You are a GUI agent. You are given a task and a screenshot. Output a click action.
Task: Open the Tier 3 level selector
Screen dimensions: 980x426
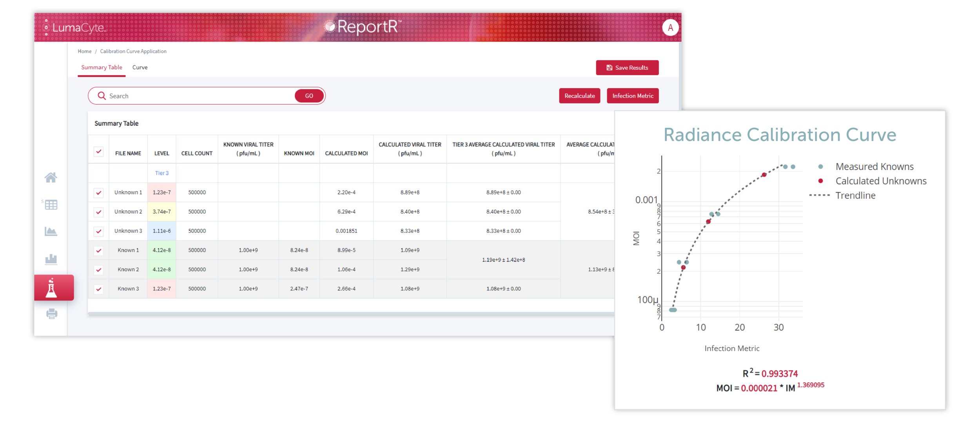point(162,173)
